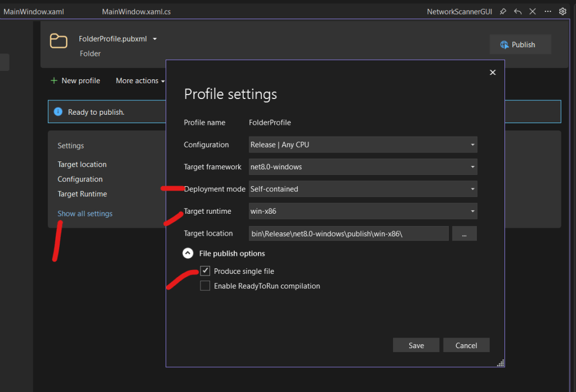Open the Deployment mode dropdown

[363, 189]
